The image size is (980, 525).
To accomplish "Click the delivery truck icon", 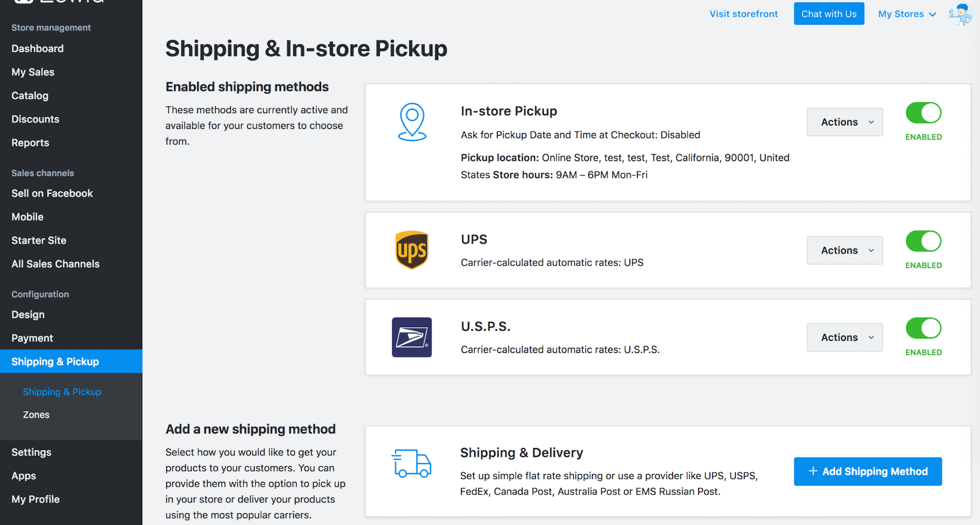I will pos(412,464).
